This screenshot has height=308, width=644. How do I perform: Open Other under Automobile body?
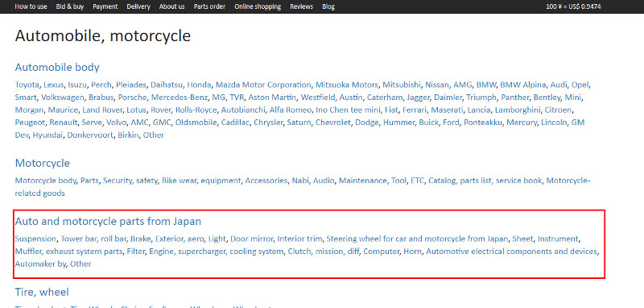(154, 135)
